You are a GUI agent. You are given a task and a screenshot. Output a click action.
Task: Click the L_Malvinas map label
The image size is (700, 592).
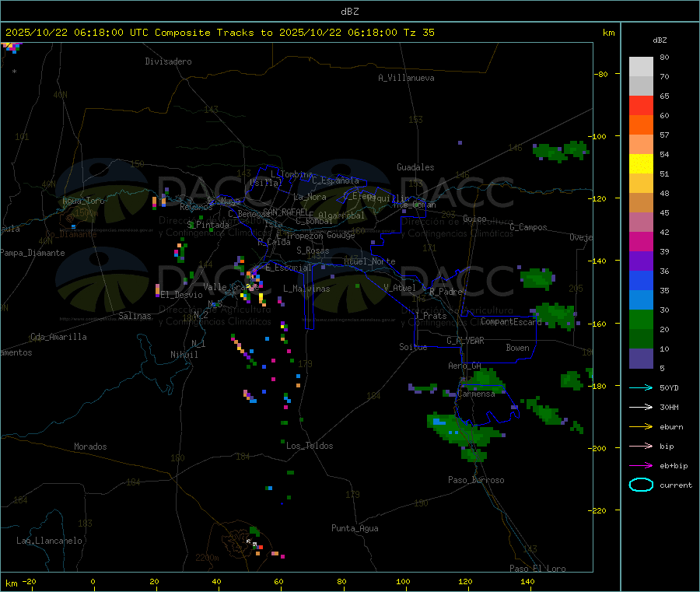click(306, 289)
